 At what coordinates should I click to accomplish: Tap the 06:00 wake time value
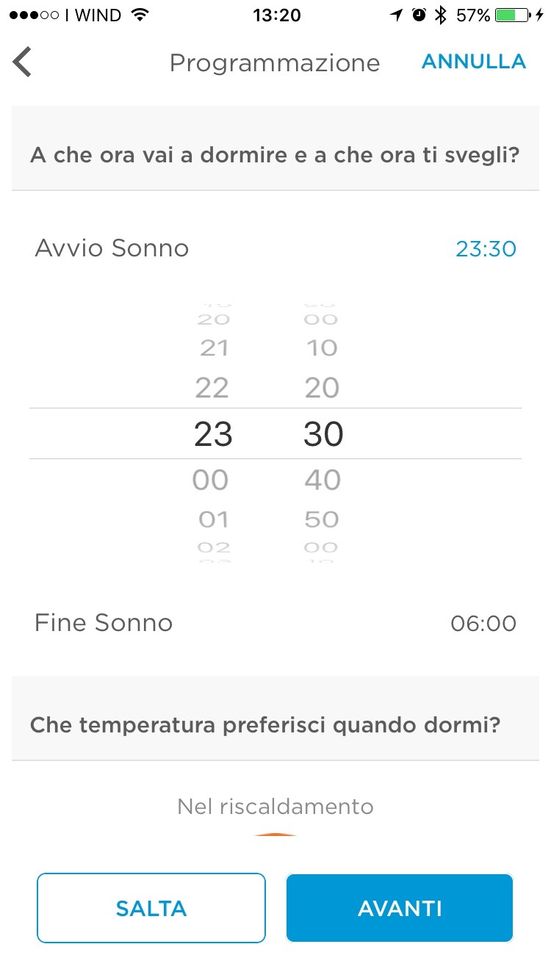point(483,624)
